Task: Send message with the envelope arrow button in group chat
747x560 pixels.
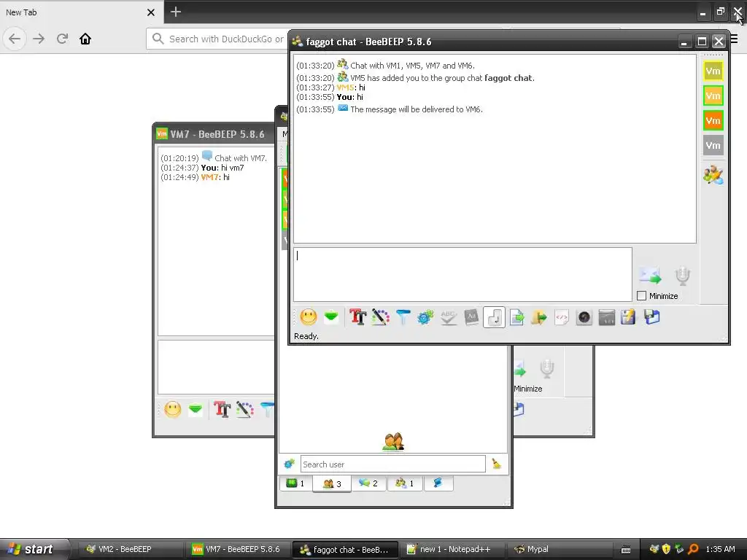Action: point(650,276)
